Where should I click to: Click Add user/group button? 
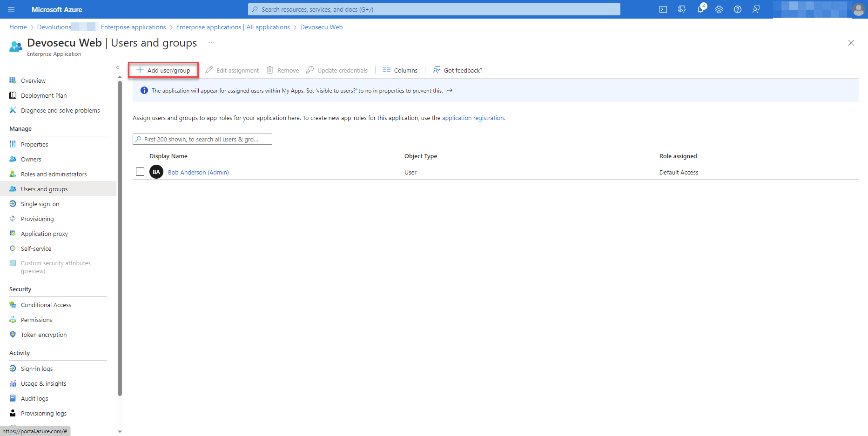coord(163,70)
